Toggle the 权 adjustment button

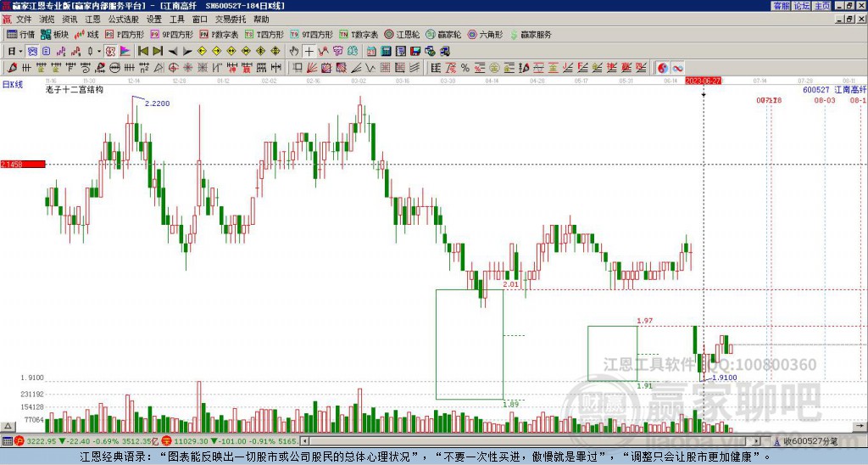[x=110, y=52]
